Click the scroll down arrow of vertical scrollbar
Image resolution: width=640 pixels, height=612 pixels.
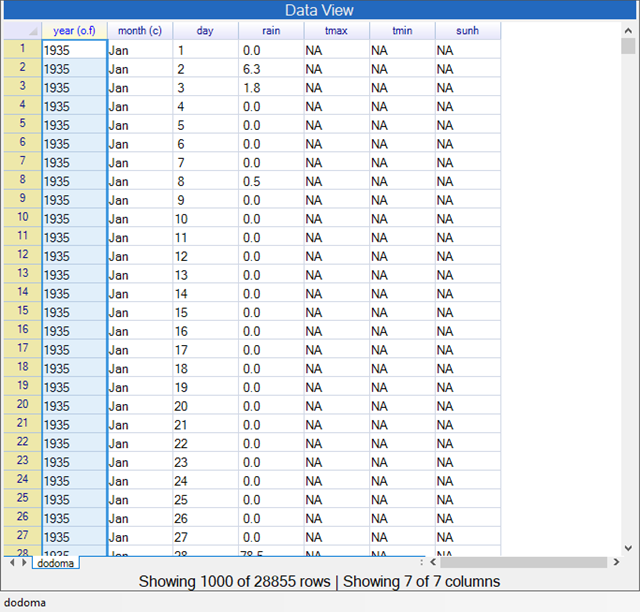pos(628,548)
